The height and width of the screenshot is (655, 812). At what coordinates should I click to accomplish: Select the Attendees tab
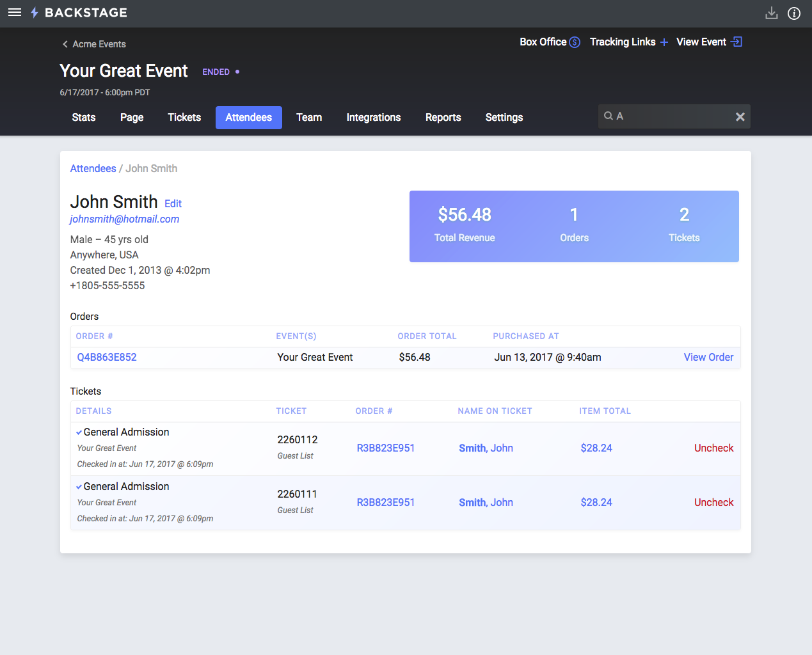pos(249,118)
